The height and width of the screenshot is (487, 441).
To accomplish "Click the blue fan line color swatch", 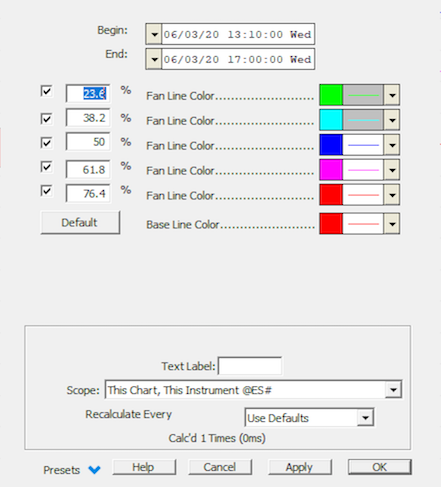I will click(x=331, y=145).
